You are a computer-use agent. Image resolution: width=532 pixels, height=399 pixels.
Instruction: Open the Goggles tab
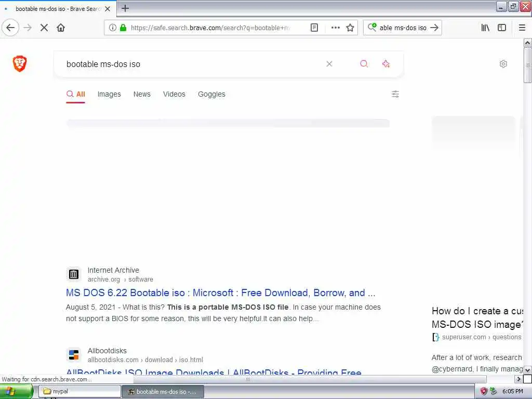pyautogui.click(x=211, y=95)
